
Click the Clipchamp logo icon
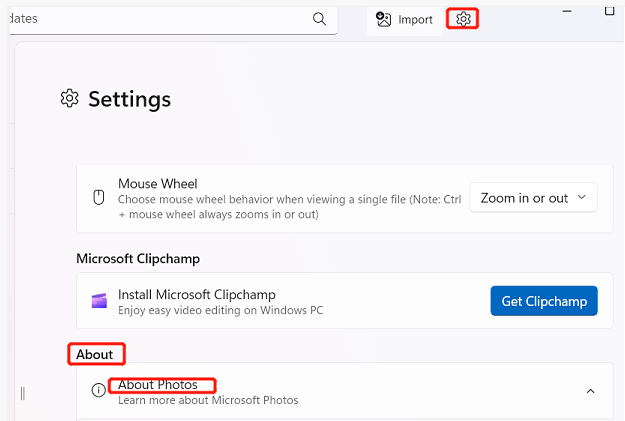(99, 301)
